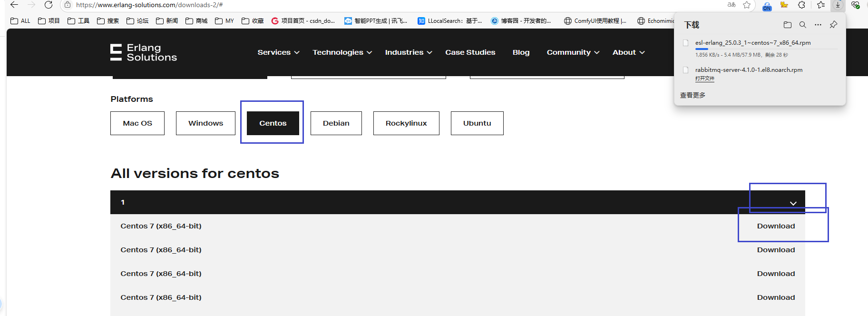The image size is (868, 316).
Task: Click the esl-erlang download progress bar
Action: tap(766, 49)
